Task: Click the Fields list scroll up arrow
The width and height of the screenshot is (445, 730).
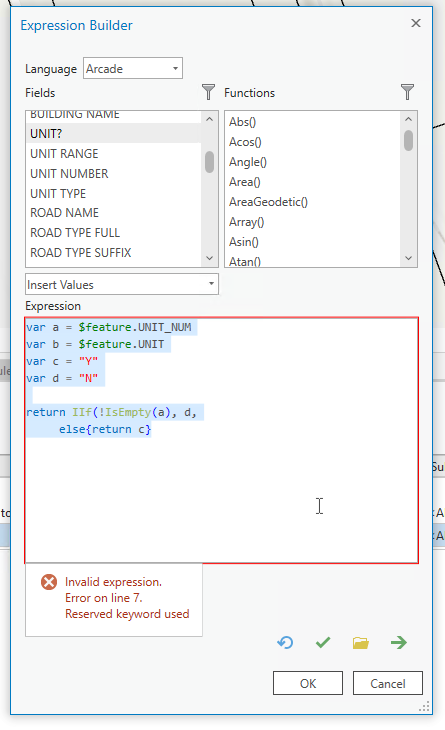Action: tap(209, 119)
